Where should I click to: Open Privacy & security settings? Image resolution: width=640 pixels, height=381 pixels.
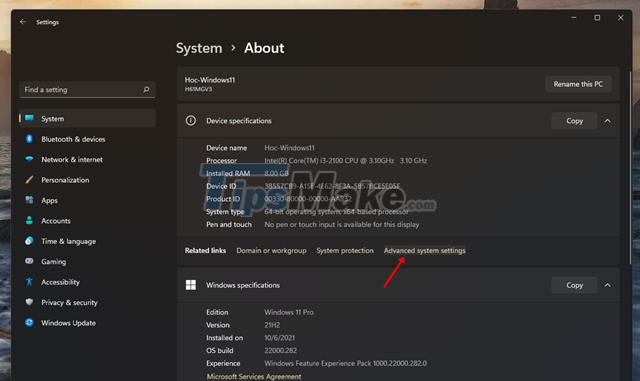pos(87,302)
